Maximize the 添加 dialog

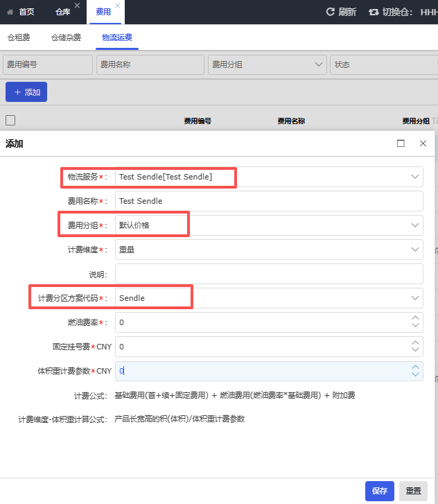pyautogui.click(x=401, y=144)
